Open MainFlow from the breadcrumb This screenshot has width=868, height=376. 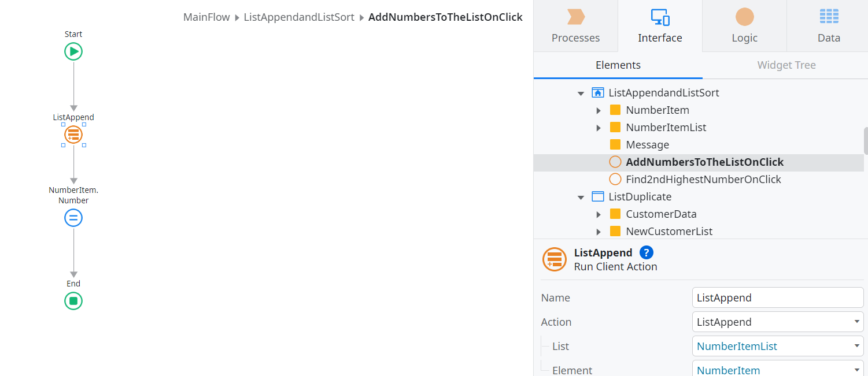pos(206,17)
